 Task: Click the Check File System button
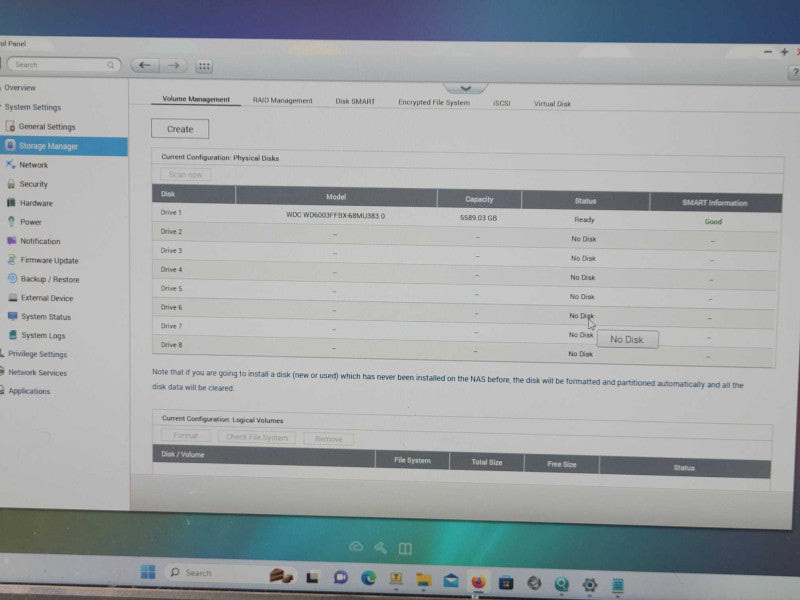257,437
